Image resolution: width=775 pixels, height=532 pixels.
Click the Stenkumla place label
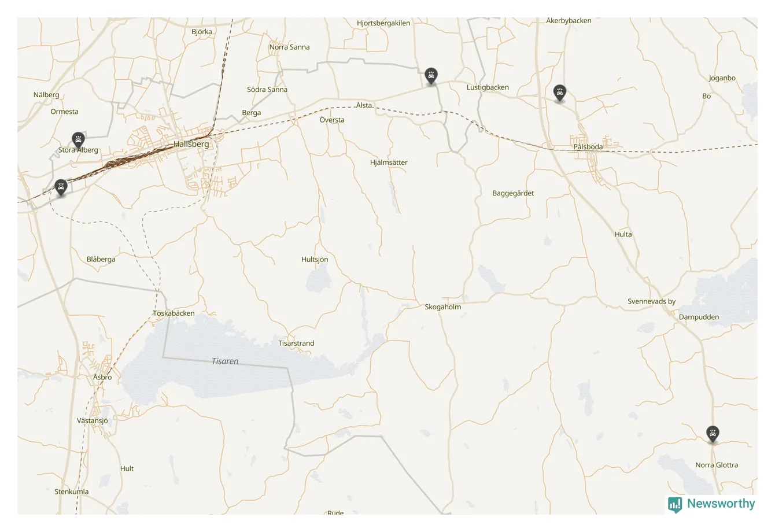72,492
